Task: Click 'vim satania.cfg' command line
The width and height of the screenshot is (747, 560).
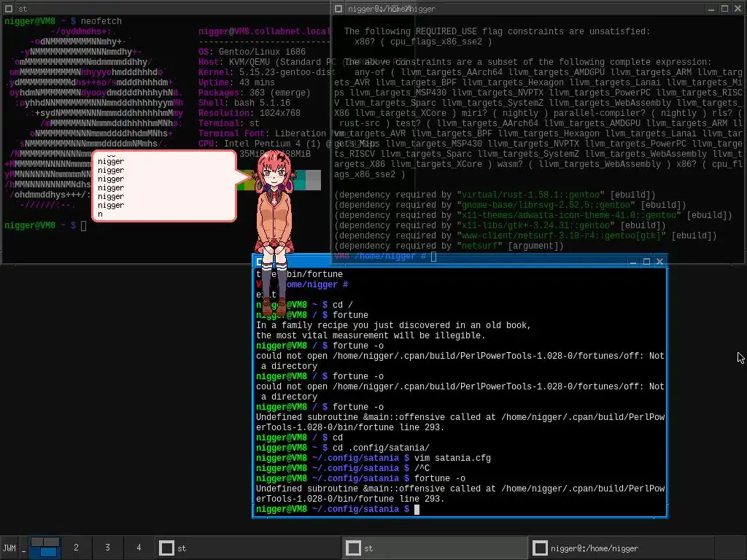Action: point(452,458)
